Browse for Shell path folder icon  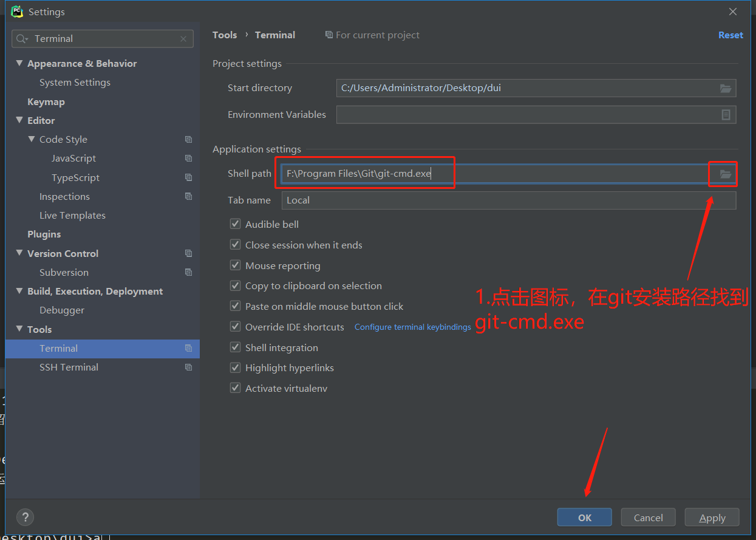[726, 174]
